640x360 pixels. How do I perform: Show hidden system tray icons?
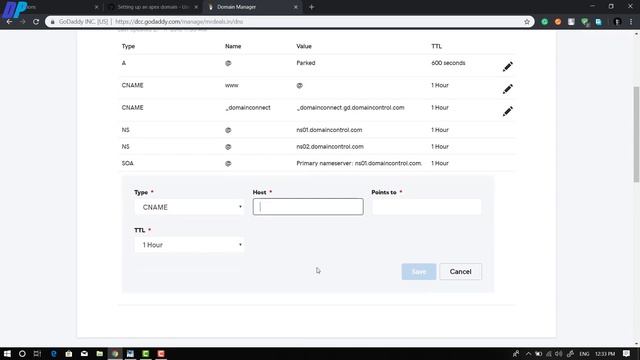[528, 353]
